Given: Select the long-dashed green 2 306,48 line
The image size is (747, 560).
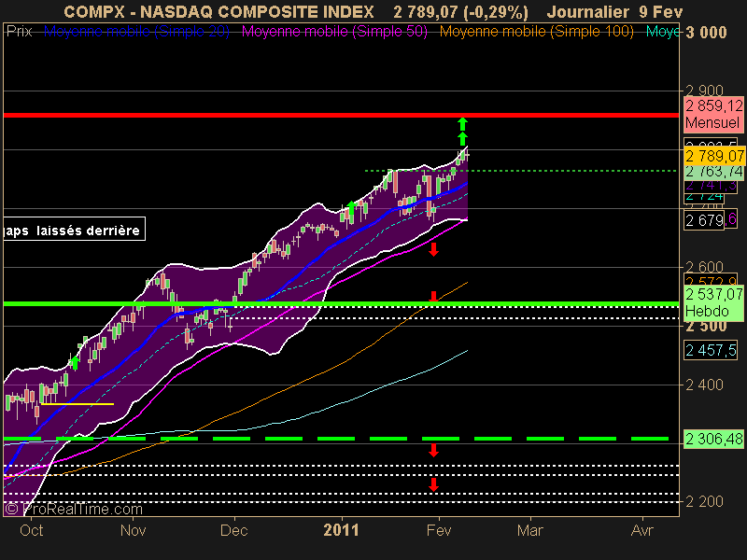Looking at the screenshot, I should click(336, 439).
